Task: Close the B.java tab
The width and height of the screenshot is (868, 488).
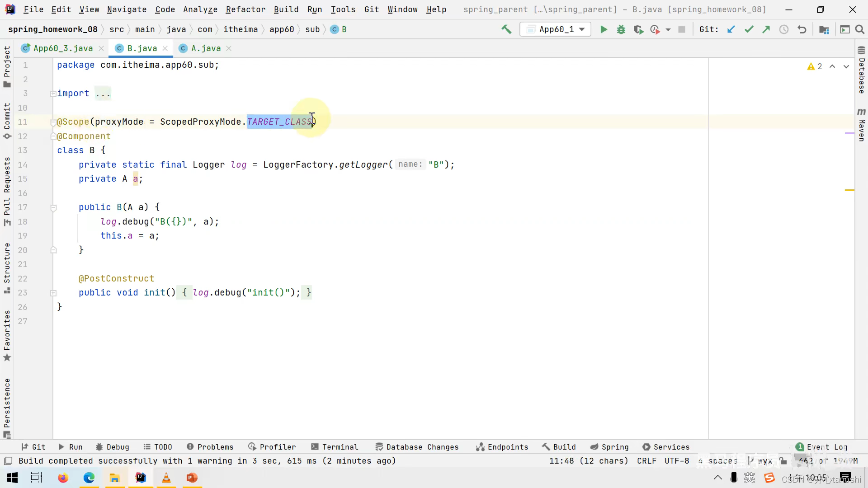Action: click(165, 48)
